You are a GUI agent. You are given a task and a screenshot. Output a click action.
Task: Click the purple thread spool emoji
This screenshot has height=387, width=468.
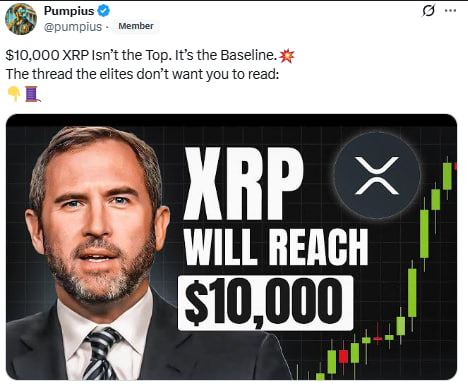pyautogui.click(x=32, y=94)
